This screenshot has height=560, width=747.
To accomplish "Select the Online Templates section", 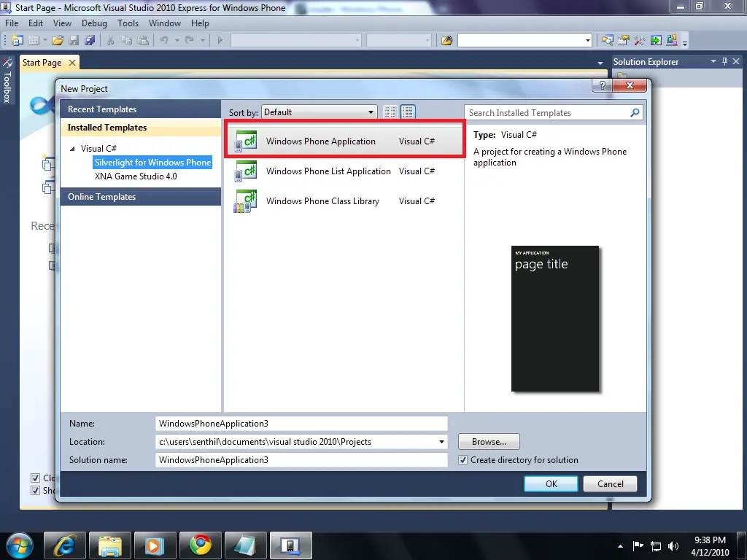I will [141, 197].
